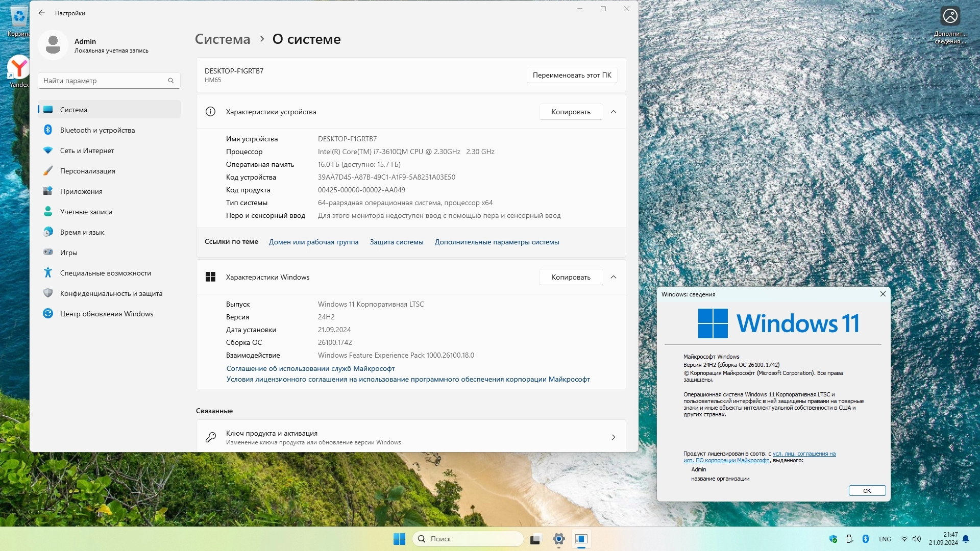The height and width of the screenshot is (551, 980).
Task: Collapse Характеристики устройства section
Action: coord(614,112)
